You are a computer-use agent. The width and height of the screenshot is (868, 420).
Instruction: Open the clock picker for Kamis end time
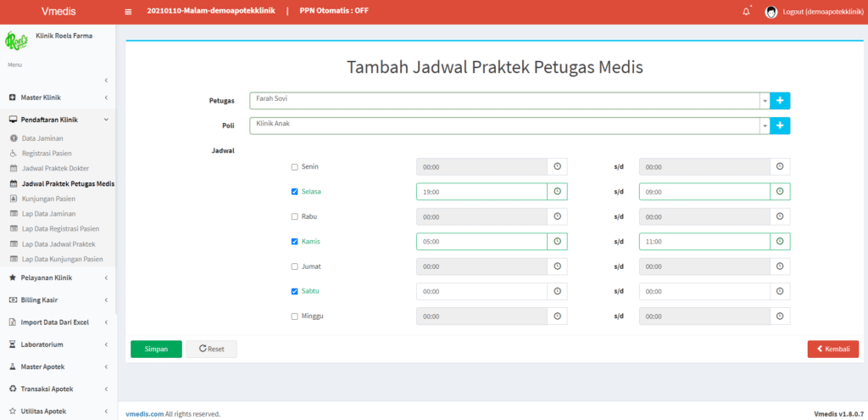(x=780, y=242)
